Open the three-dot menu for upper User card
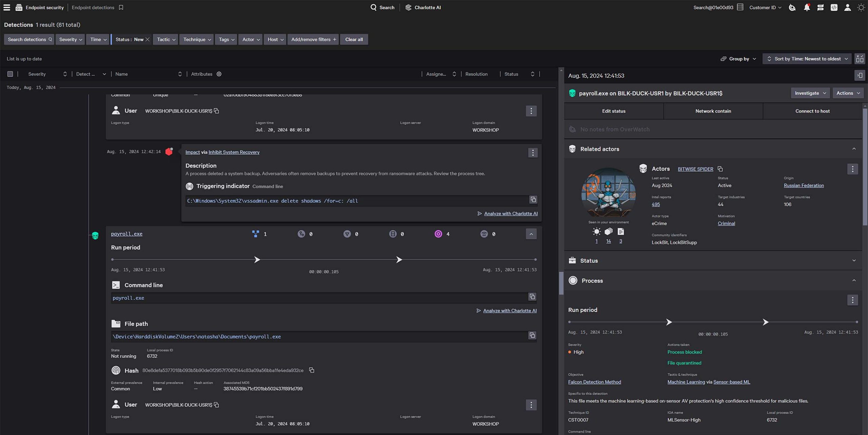Image resolution: width=868 pixels, height=435 pixels. pos(531,111)
